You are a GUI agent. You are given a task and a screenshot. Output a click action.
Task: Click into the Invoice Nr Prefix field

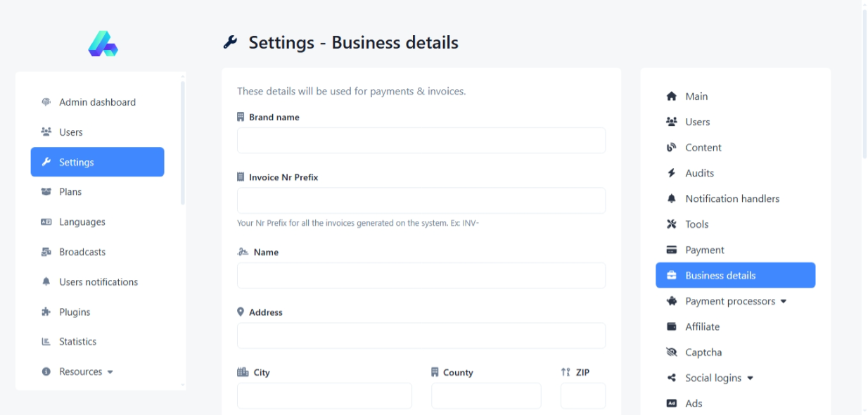(x=421, y=200)
